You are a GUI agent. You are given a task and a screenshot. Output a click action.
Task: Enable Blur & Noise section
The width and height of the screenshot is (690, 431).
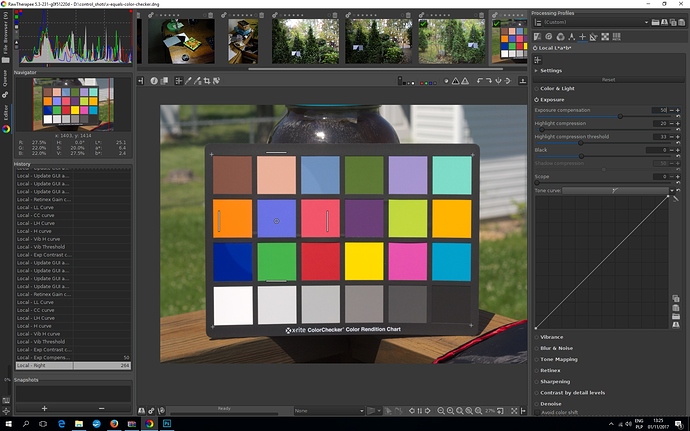click(537, 348)
